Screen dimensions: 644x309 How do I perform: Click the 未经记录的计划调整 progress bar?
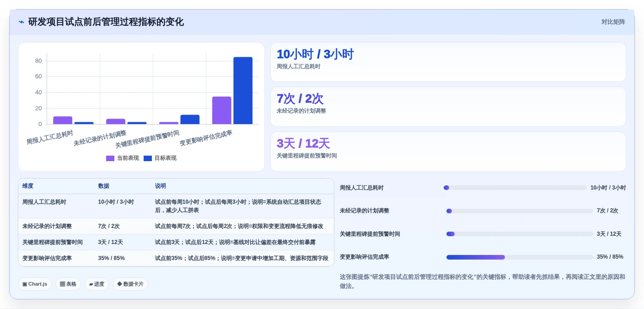pos(520,211)
